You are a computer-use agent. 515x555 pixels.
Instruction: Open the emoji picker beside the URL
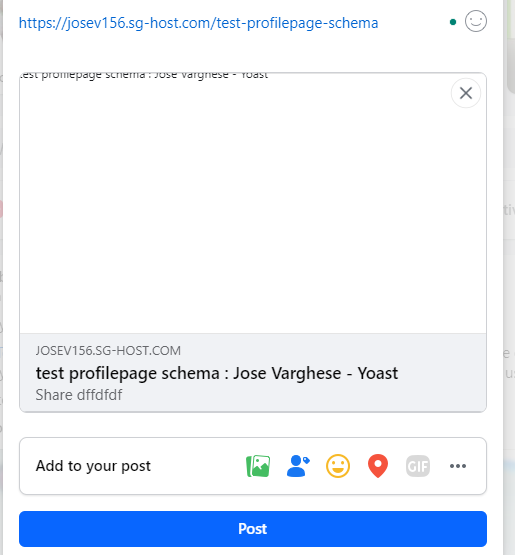coord(476,21)
